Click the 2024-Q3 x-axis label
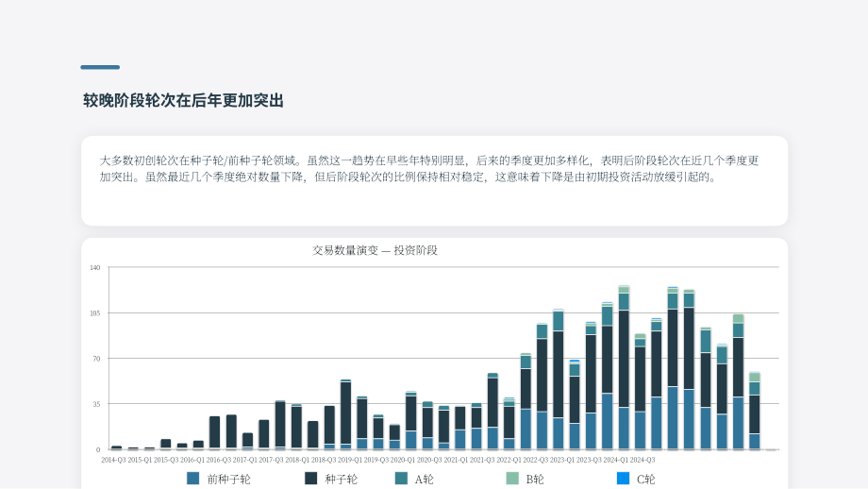 click(643, 460)
